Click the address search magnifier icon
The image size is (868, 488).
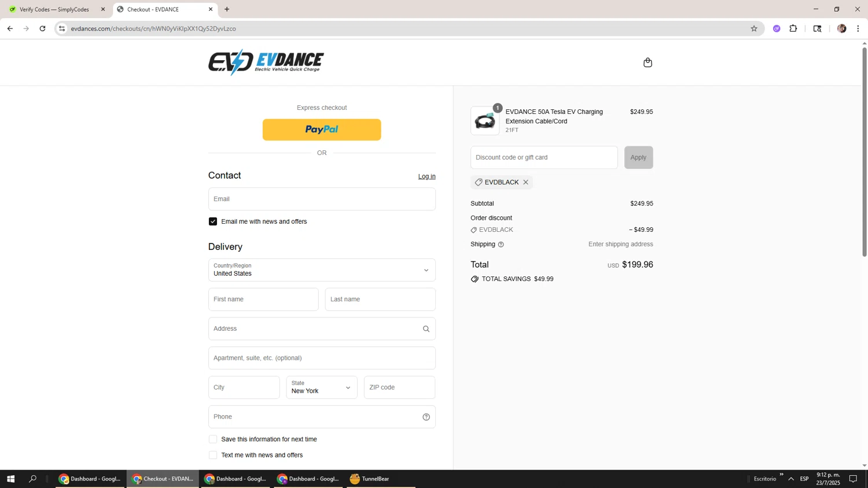point(426,329)
